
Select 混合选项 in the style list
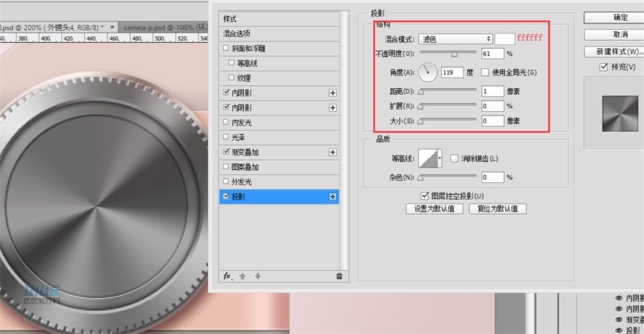point(279,33)
